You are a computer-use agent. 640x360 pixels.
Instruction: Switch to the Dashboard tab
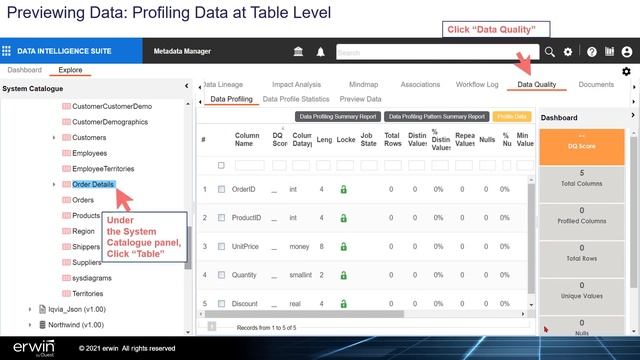click(x=24, y=70)
